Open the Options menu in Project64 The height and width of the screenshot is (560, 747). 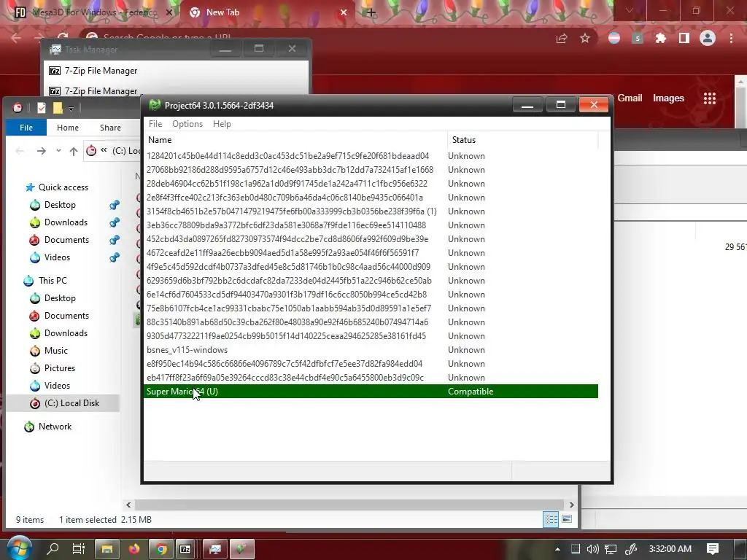coord(187,124)
